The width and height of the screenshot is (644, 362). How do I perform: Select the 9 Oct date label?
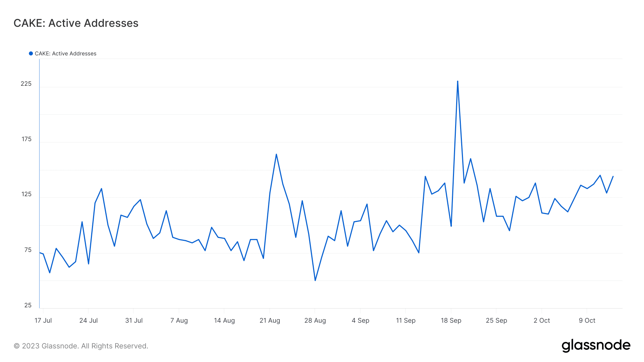coord(587,321)
